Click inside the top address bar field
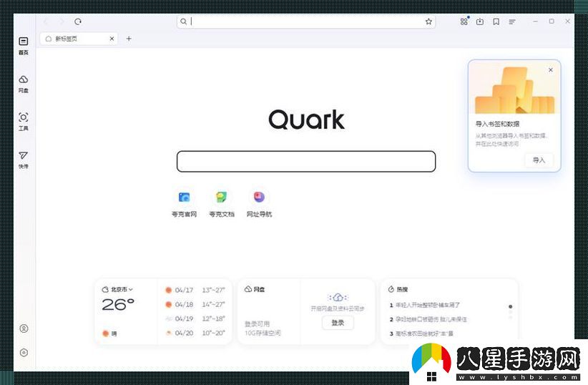This screenshot has width=588, height=385. tap(307, 21)
